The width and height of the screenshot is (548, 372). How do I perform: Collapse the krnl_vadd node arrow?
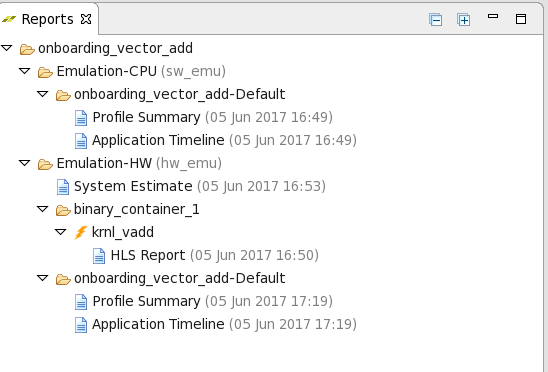click(60, 232)
